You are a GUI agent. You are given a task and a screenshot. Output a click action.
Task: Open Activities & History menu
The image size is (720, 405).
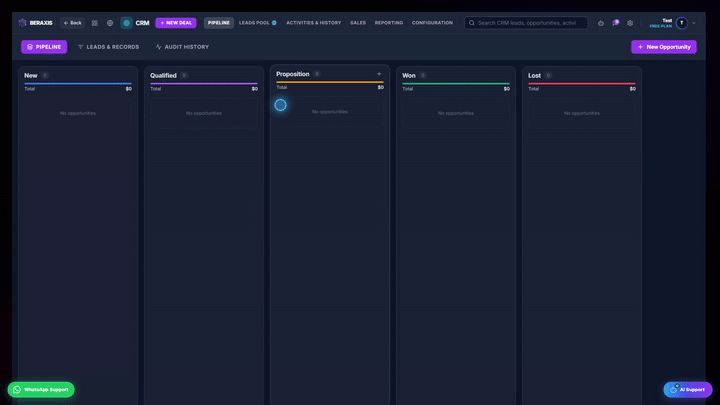coord(314,22)
